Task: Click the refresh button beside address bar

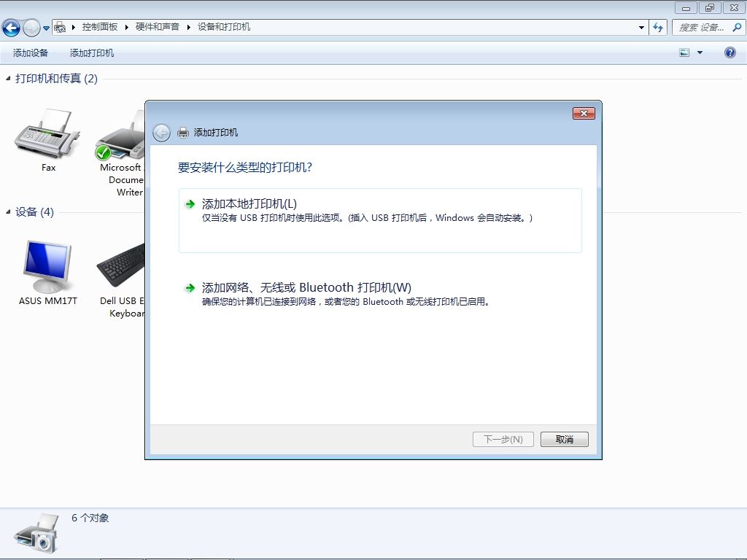Action: click(x=658, y=28)
